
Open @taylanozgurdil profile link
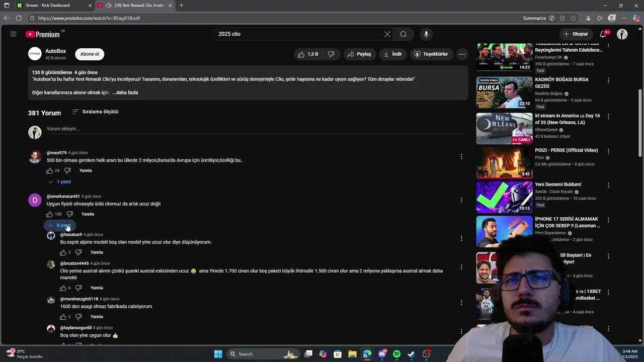pos(76,328)
